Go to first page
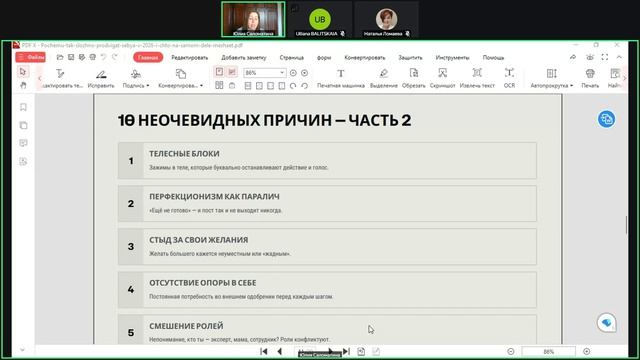The width and height of the screenshot is (640, 360). 264,351
